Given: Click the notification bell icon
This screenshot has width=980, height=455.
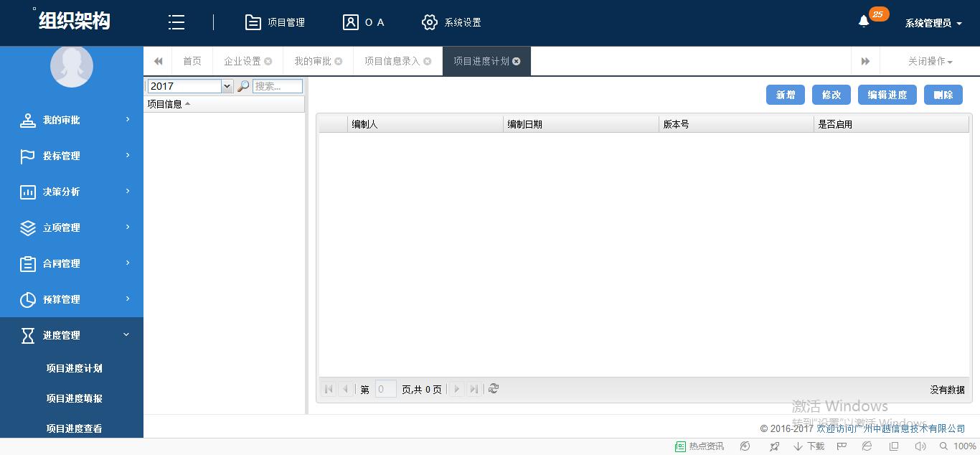Looking at the screenshot, I should tap(864, 22).
